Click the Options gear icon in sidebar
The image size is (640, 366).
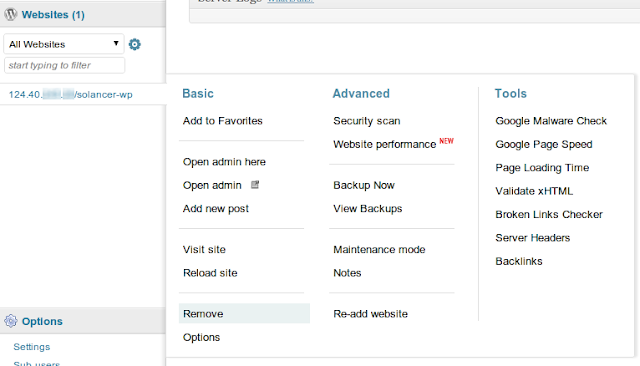pos(11,321)
